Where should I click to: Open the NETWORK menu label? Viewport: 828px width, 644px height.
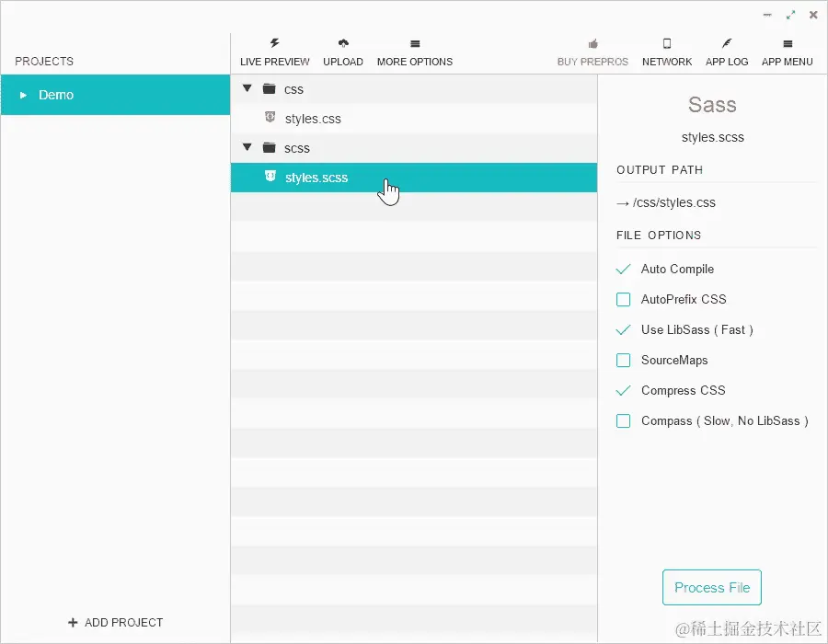pos(667,62)
